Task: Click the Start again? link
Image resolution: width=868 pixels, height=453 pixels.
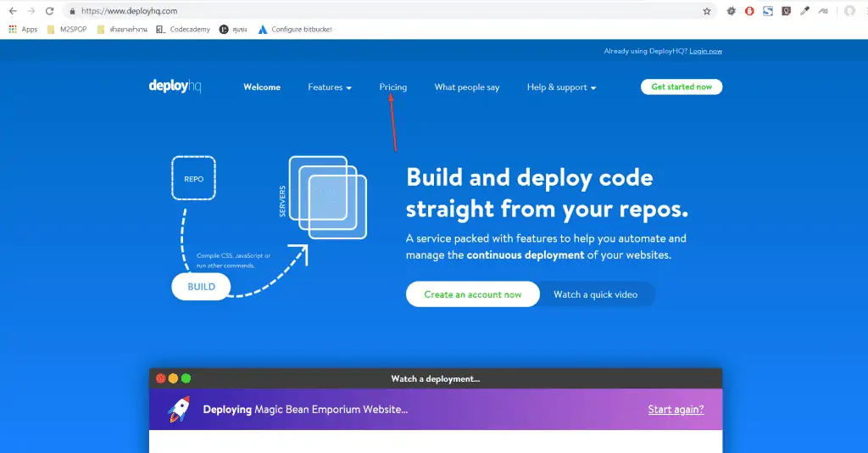Action: click(676, 410)
